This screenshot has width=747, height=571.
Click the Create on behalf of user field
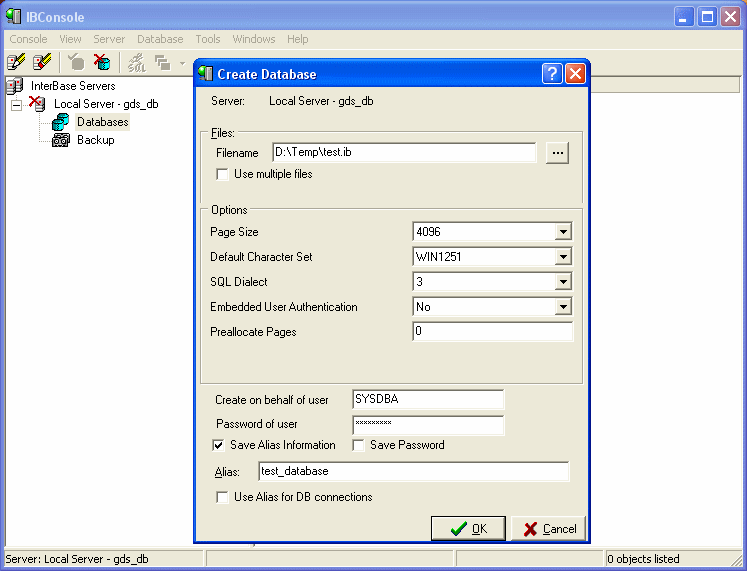pyautogui.click(x=428, y=399)
